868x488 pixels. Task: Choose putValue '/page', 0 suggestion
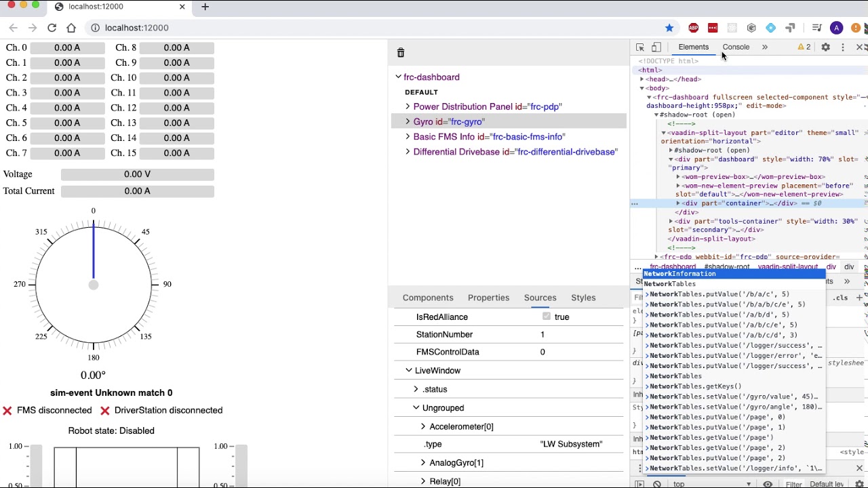tap(734, 417)
